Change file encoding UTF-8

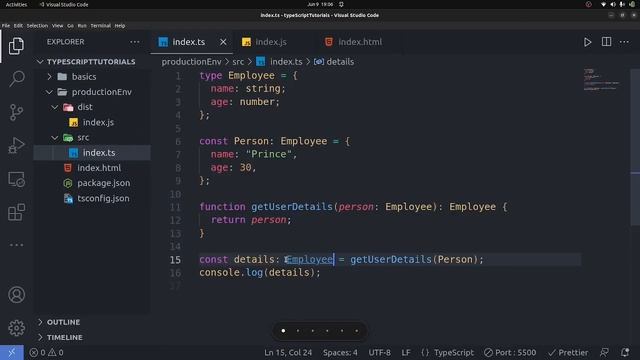coord(380,352)
